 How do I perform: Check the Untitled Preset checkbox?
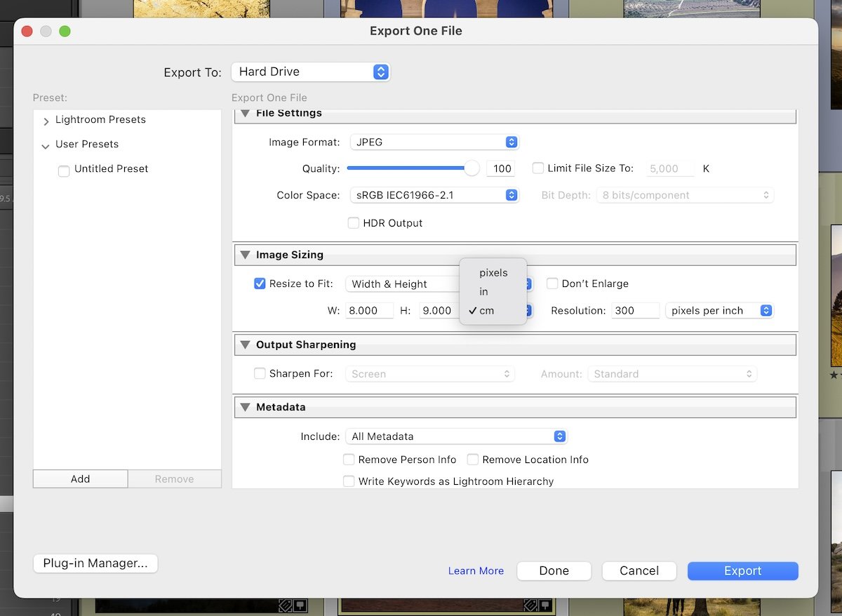point(63,170)
